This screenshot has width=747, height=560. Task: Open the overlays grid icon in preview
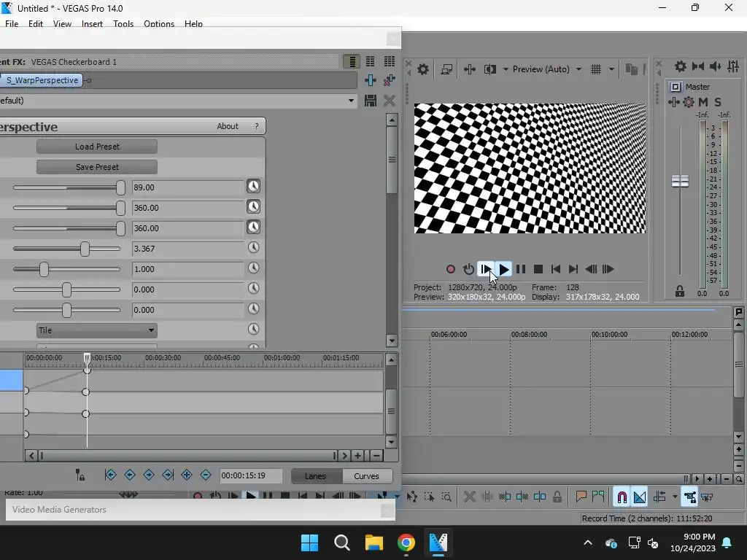coord(596,69)
